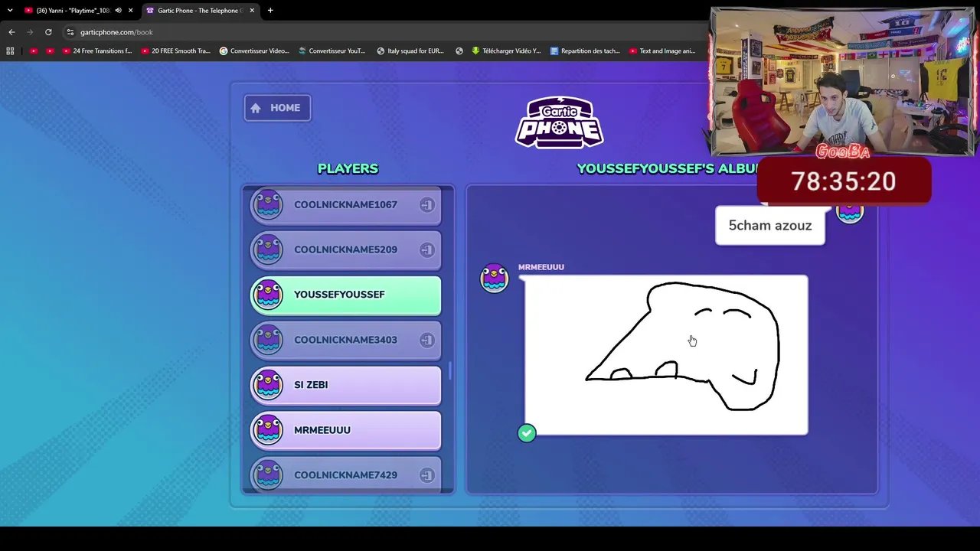Open the COOLNICKNAME1067 player album

tap(346, 205)
